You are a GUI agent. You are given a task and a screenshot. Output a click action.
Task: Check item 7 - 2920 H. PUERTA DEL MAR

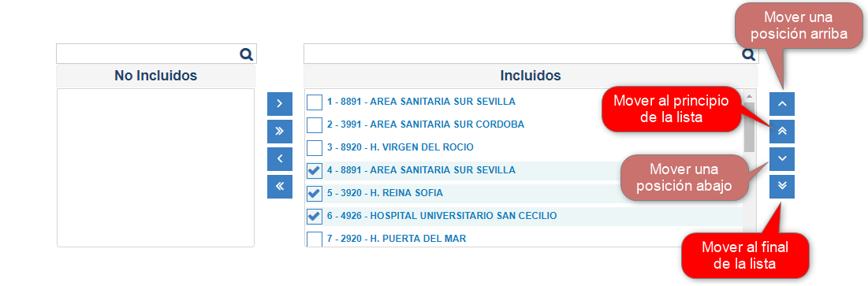tap(314, 239)
